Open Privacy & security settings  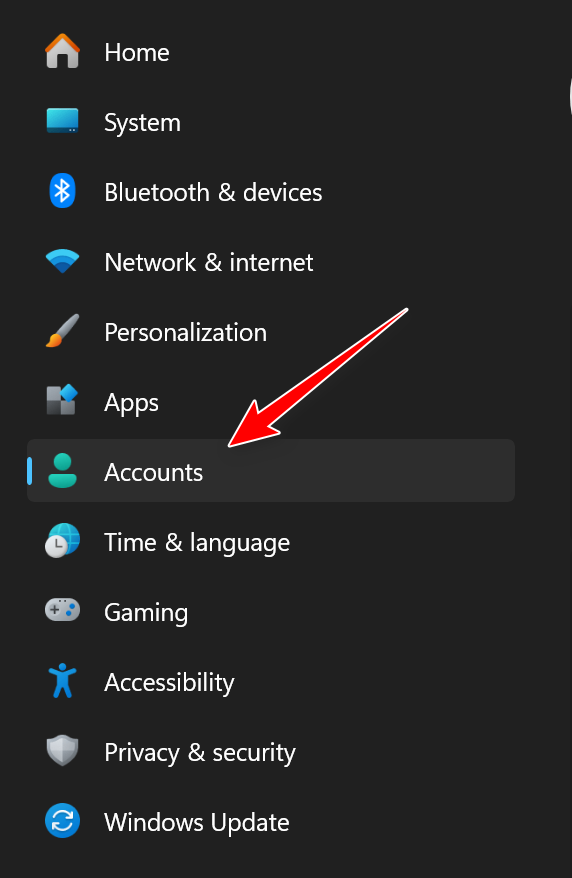200,753
